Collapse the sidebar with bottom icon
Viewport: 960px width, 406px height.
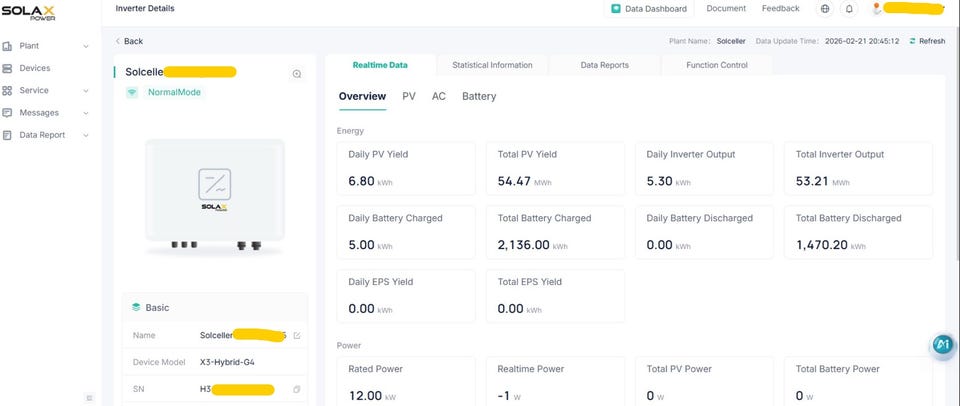89,398
